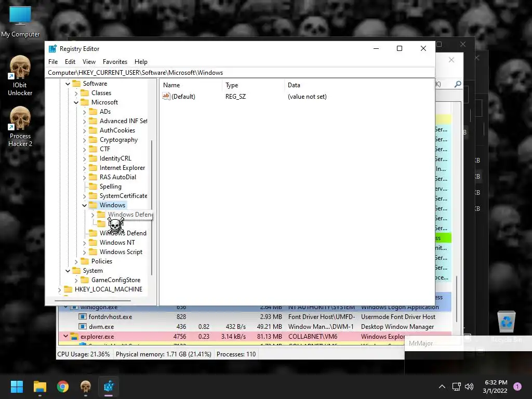This screenshot has width=532, height=399.
Task: Switch to Registry Editor taskbar icon
Action: [x=109, y=387]
